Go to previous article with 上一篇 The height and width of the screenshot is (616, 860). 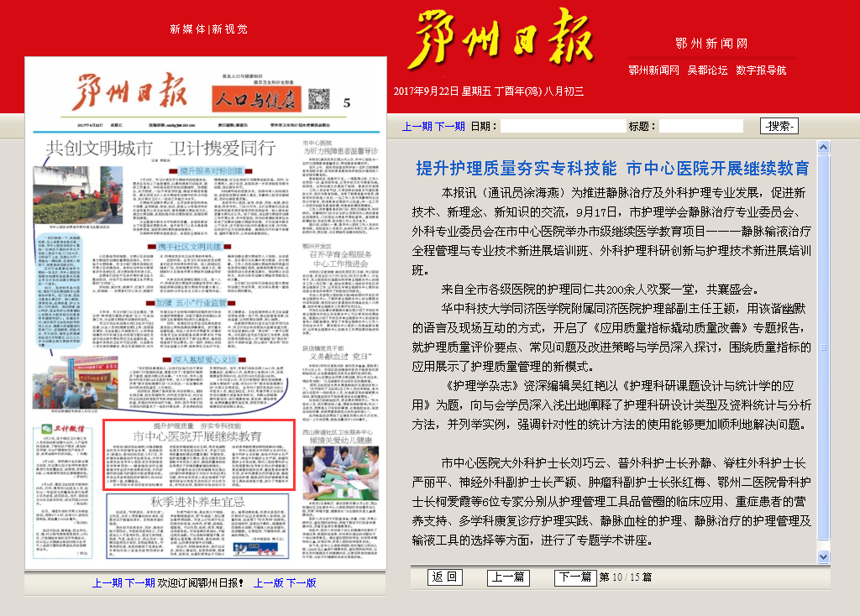(x=508, y=577)
